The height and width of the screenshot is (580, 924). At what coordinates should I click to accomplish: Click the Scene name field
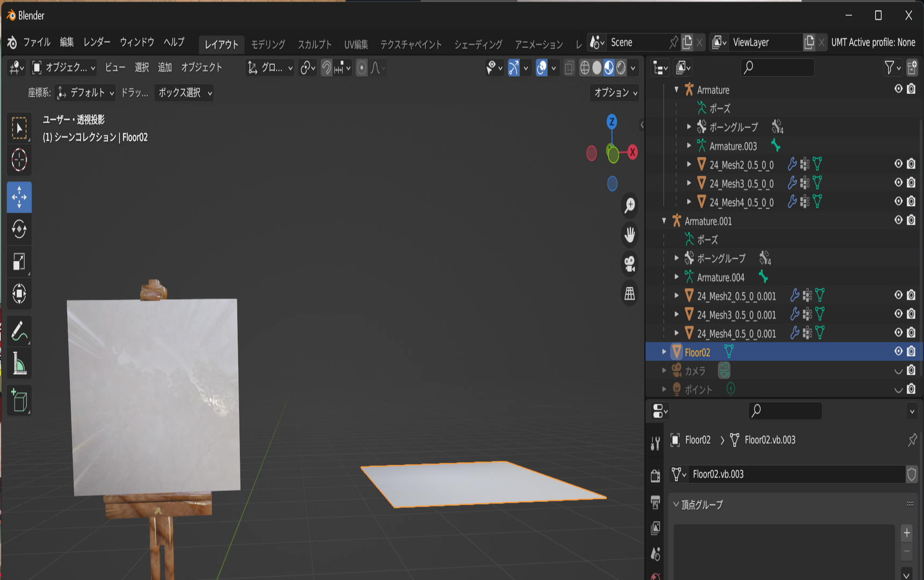636,42
